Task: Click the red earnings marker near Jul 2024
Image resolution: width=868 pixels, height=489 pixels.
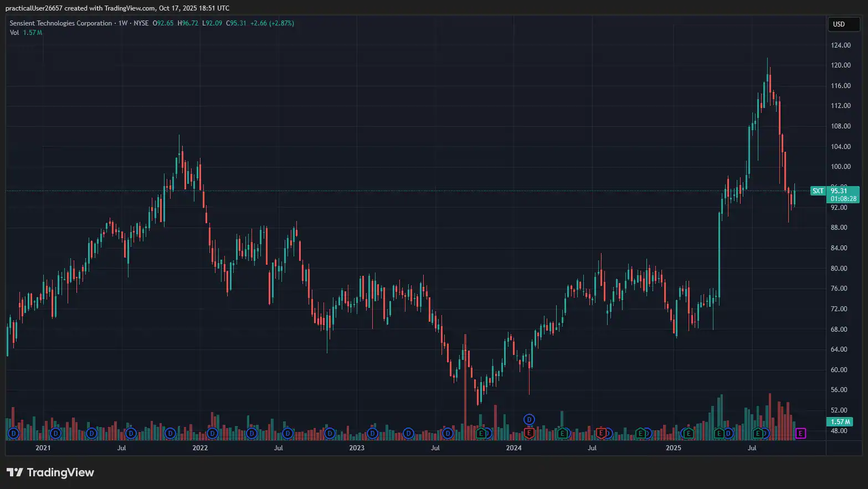Action: tap(601, 433)
